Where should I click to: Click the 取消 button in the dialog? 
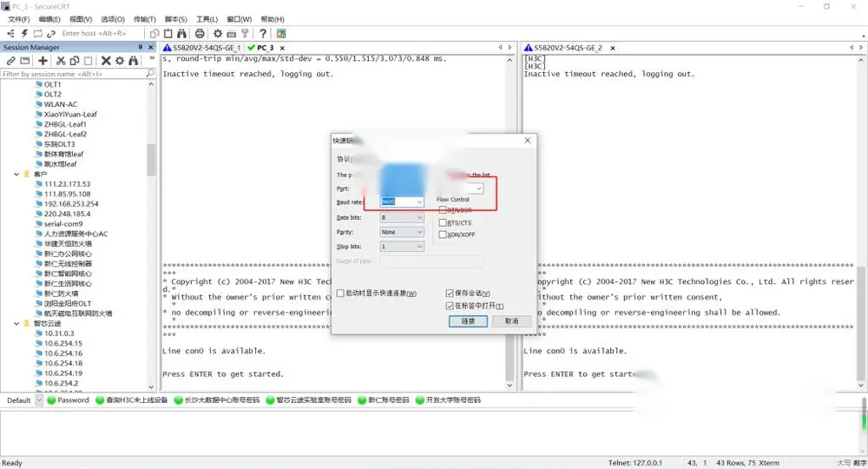pos(511,321)
